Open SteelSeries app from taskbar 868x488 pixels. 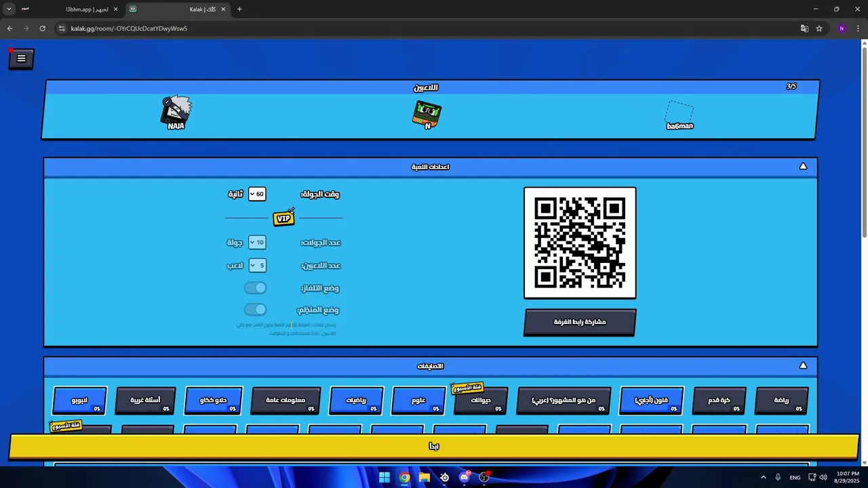coord(444,477)
